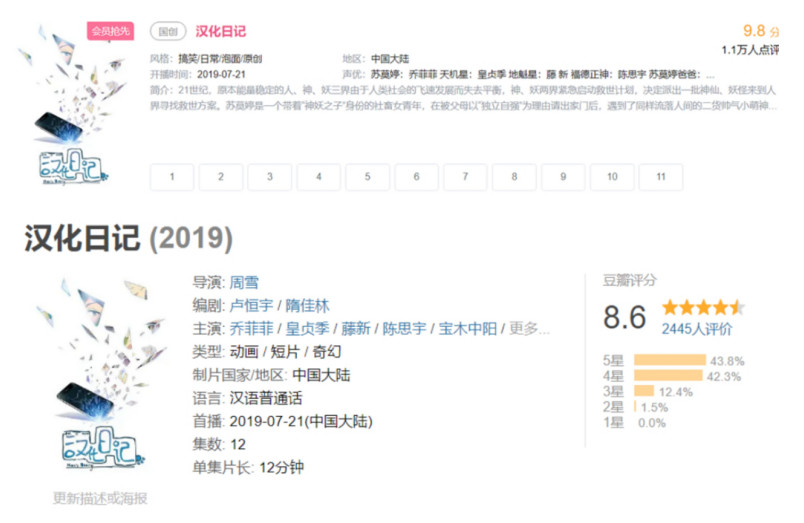
Task: Click 2445人评价 ratings link
Action: 696,329
